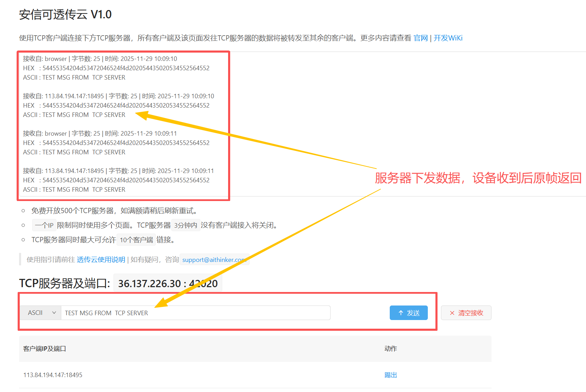The height and width of the screenshot is (392, 586).
Task: Focus the message input field
Action: pyautogui.click(x=196, y=313)
